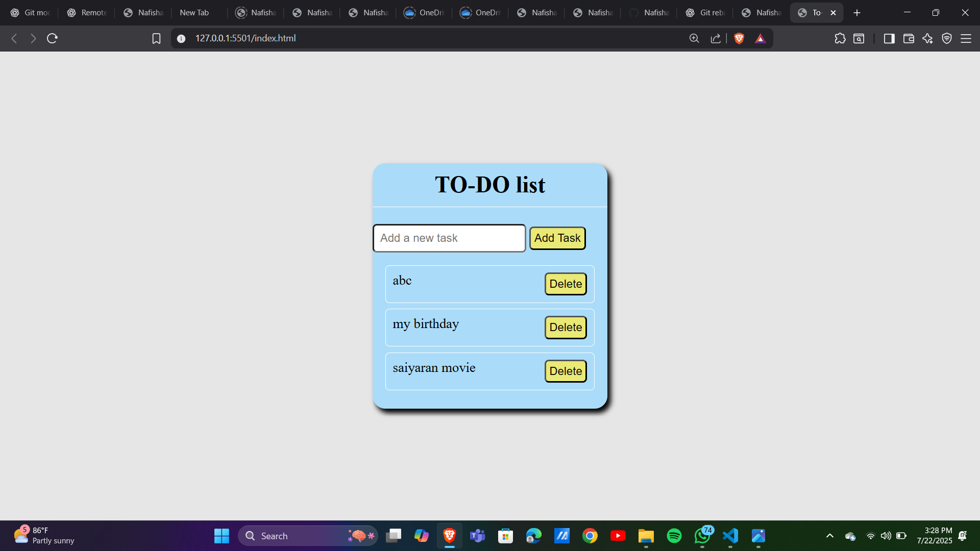Open Visual Studio Code from taskbar

(730, 536)
